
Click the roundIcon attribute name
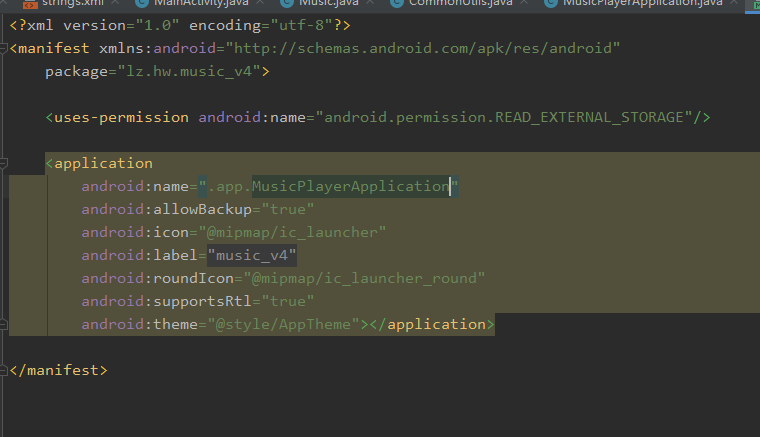193,279
